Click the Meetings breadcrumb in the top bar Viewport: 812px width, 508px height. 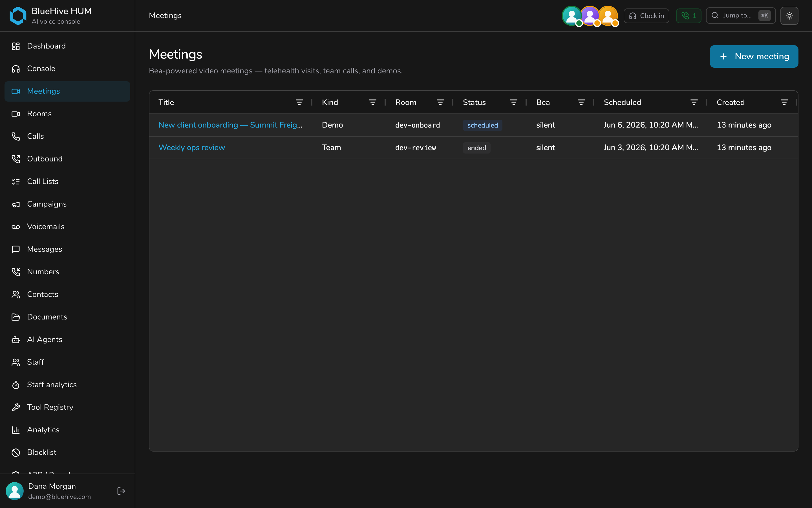pos(165,16)
